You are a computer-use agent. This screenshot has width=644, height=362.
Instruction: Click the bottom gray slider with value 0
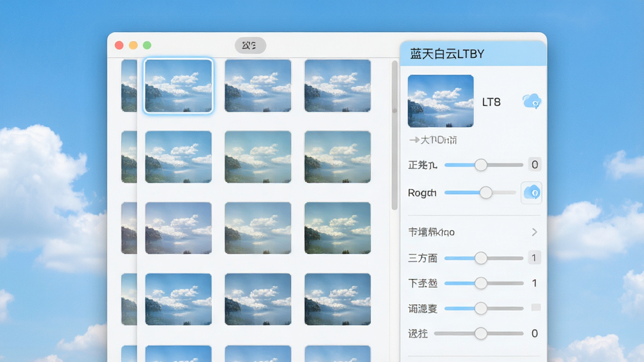click(479, 333)
